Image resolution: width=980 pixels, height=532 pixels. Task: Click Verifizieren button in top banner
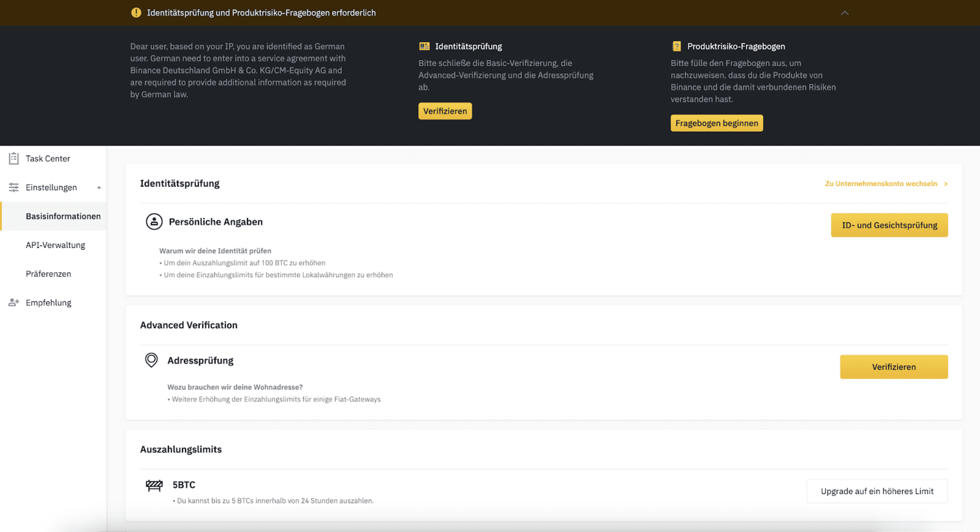445,111
